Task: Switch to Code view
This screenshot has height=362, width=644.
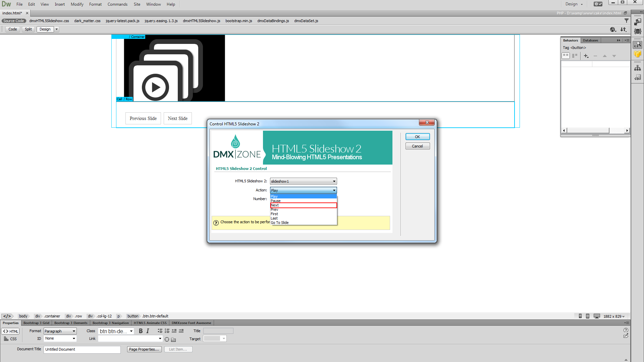Action: coord(13,29)
